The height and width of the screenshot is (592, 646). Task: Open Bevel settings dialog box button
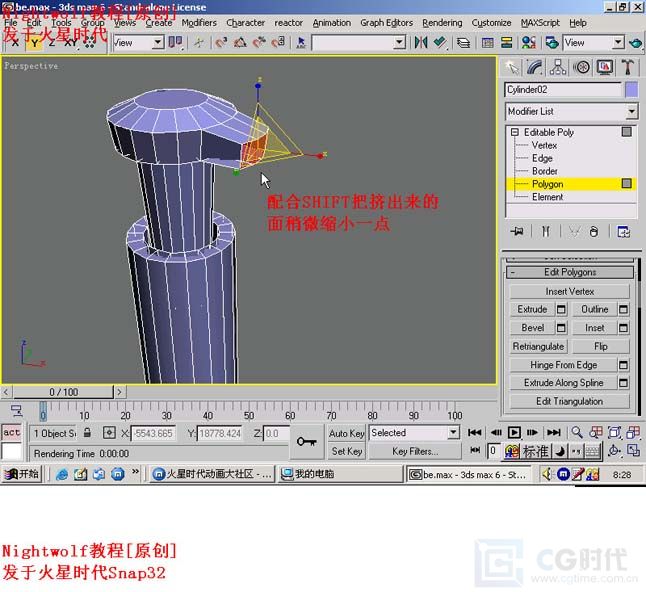[x=561, y=328]
